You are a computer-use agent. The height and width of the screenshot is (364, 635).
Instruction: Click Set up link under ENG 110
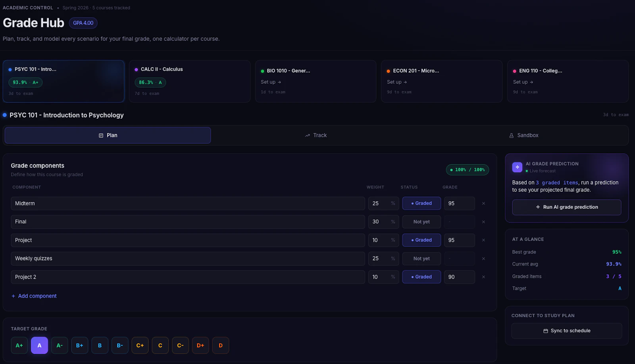pyautogui.click(x=523, y=82)
